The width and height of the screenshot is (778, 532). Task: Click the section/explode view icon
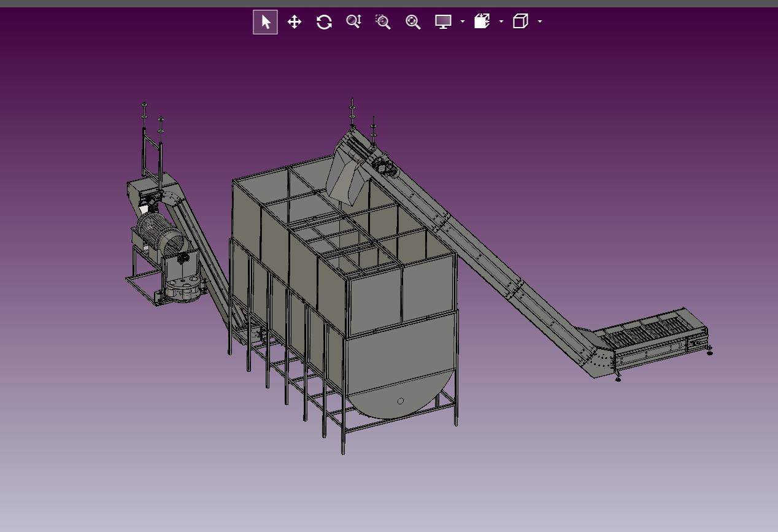coord(482,22)
